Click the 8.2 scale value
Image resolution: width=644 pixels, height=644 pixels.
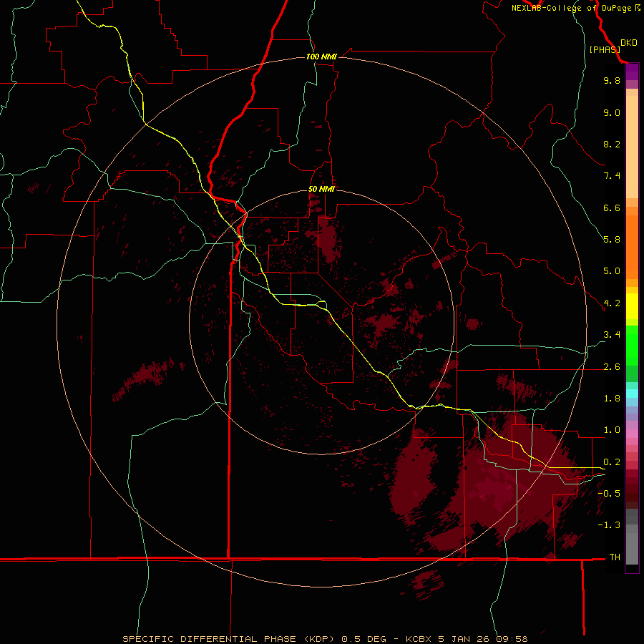tap(612, 144)
